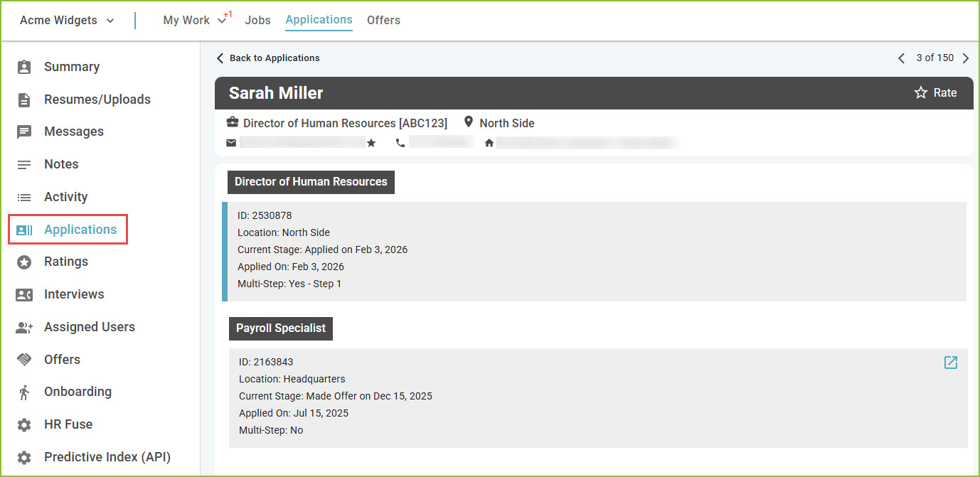Click the Messages chat icon
The height and width of the screenshot is (477, 980).
(24, 132)
